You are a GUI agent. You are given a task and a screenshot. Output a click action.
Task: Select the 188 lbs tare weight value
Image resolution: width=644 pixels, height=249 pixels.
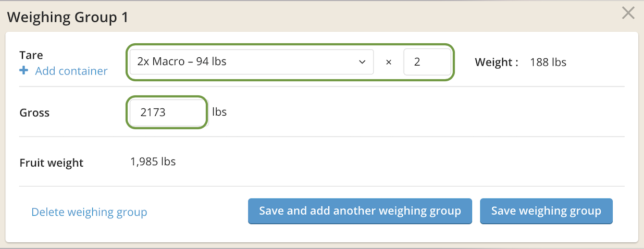(548, 63)
